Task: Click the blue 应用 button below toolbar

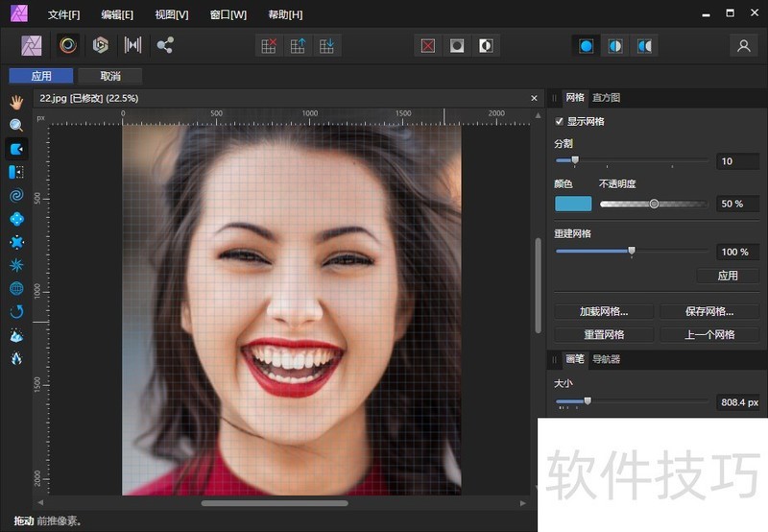Action: [41, 76]
